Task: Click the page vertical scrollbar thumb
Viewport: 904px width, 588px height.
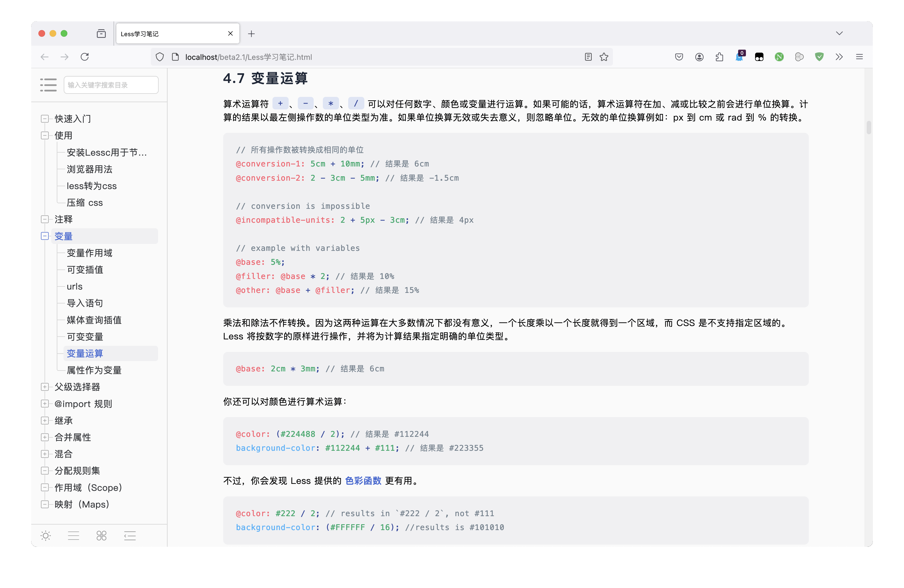Action: point(868,128)
